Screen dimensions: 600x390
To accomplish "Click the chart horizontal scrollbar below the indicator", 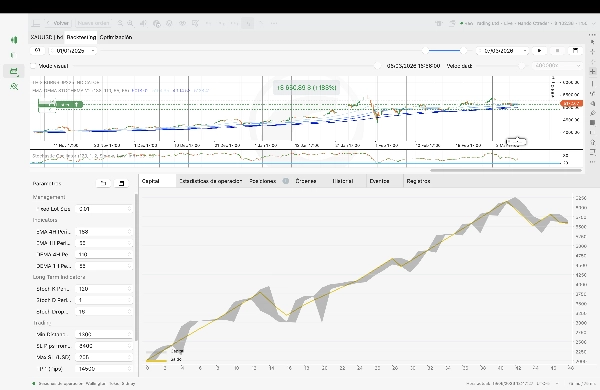I will [506, 170].
